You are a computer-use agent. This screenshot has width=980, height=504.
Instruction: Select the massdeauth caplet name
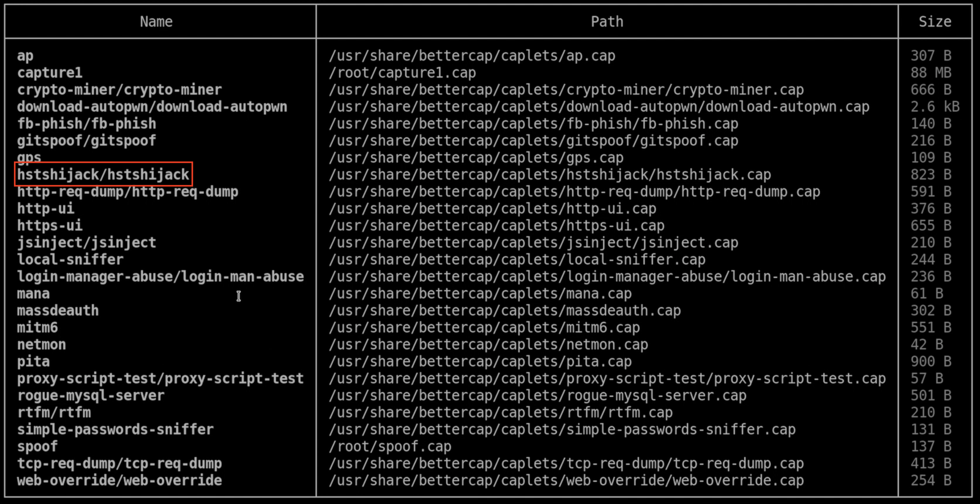pos(58,311)
